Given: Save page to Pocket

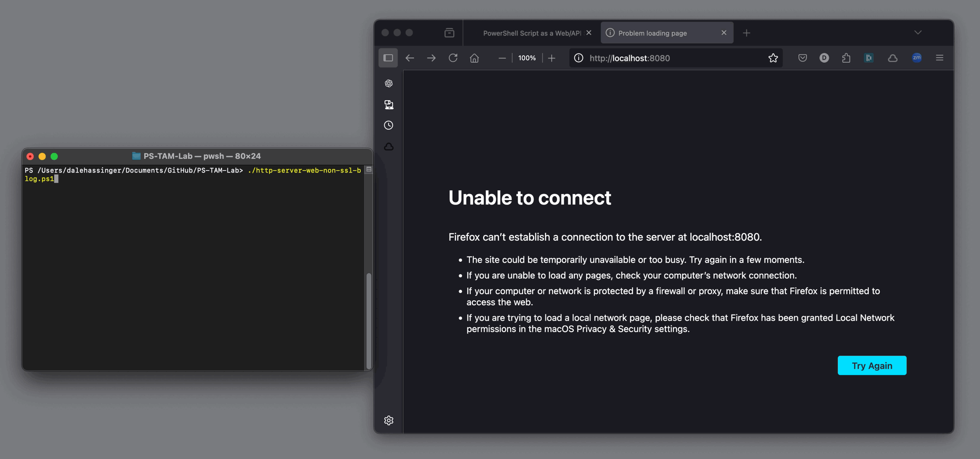Looking at the screenshot, I should click(802, 58).
